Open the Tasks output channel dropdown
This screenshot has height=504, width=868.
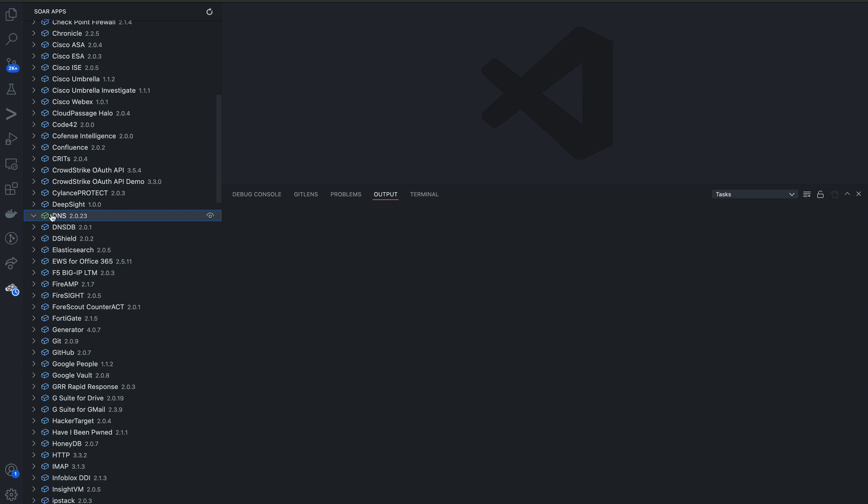[755, 194]
